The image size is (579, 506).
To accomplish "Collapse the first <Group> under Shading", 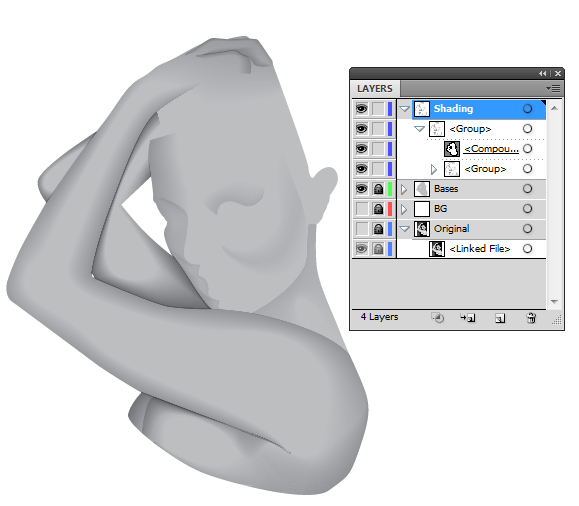I will click(x=419, y=129).
